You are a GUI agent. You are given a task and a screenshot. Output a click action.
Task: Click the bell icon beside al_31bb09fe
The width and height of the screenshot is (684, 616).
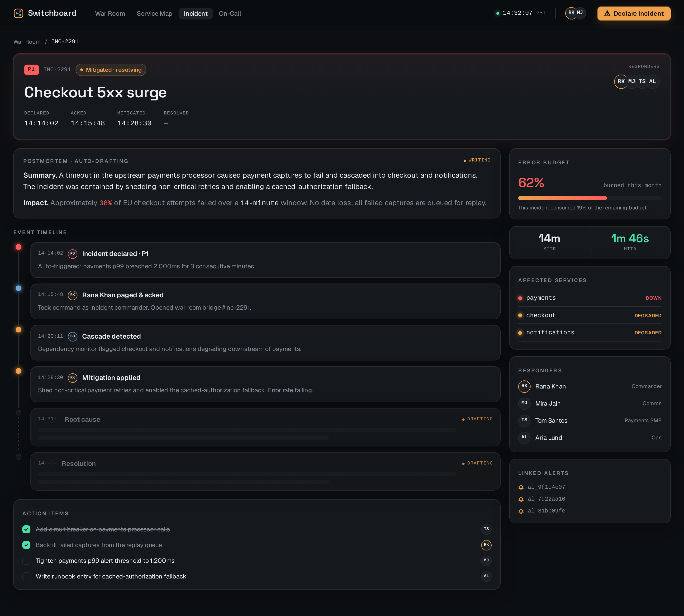(x=521, y=511)
